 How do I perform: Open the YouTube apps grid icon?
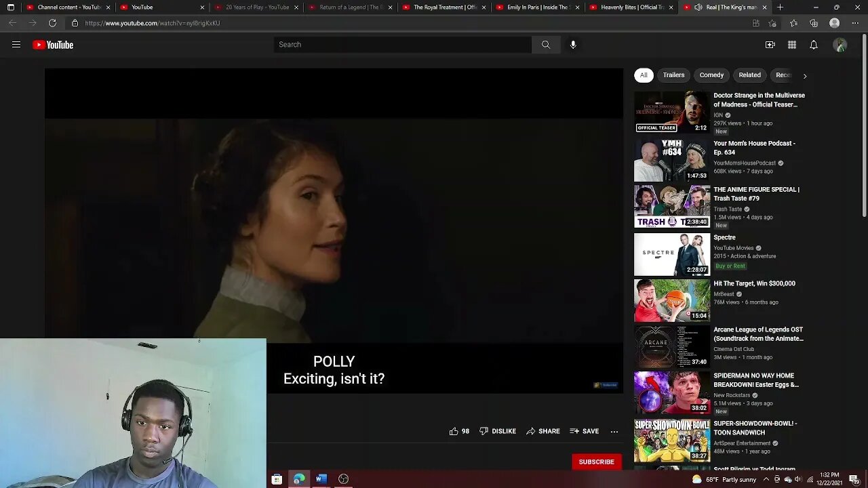pyautogui.click(x=792, y=45)
